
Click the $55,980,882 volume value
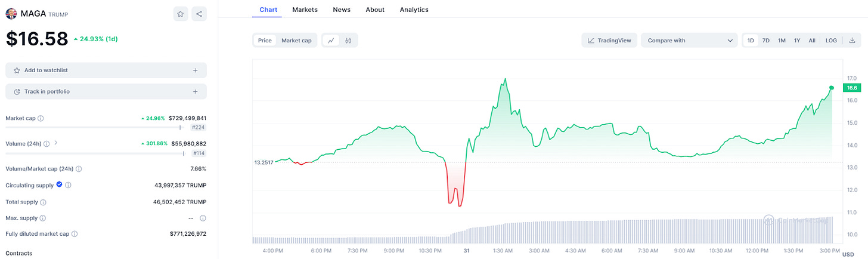pyautogui.click(x=190, y=143)
